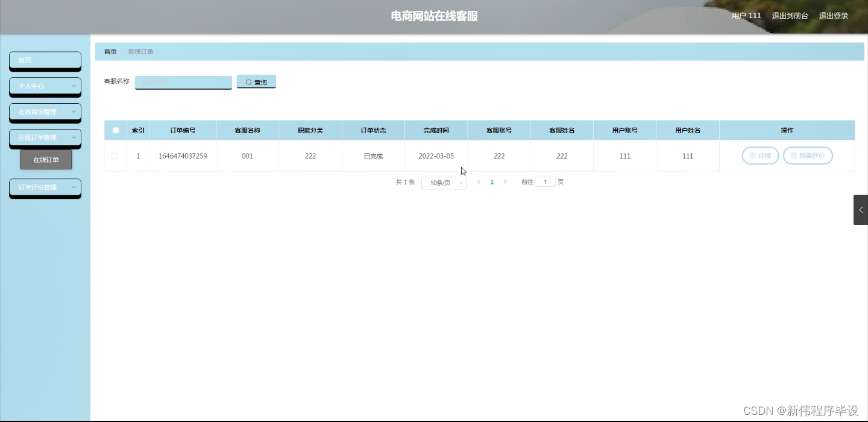Select the highlighted 在线订单 submenu item

46,159
